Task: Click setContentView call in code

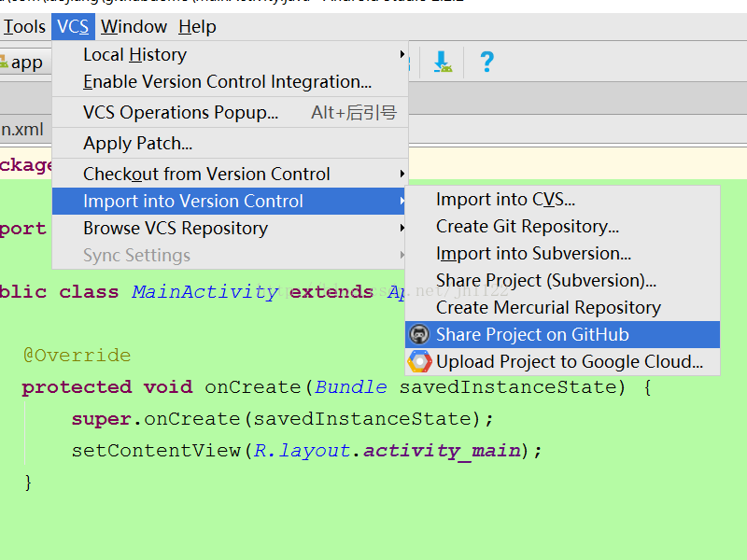Action: click(156, 451)
